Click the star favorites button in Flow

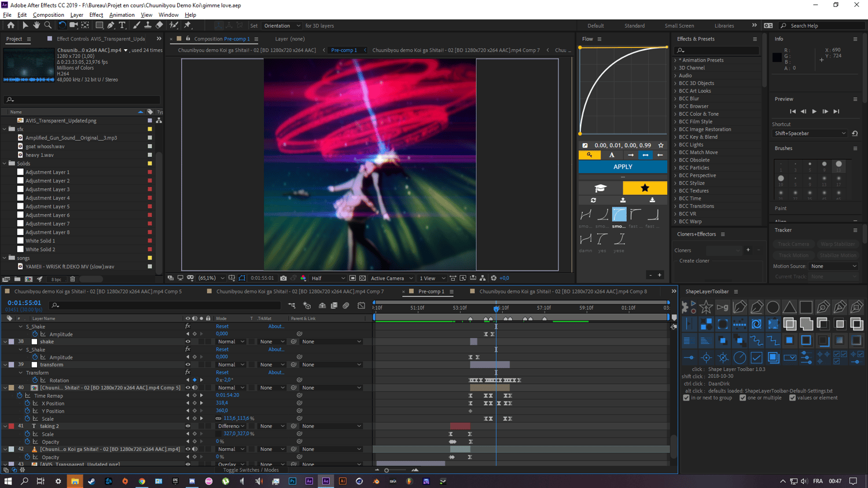645,188
